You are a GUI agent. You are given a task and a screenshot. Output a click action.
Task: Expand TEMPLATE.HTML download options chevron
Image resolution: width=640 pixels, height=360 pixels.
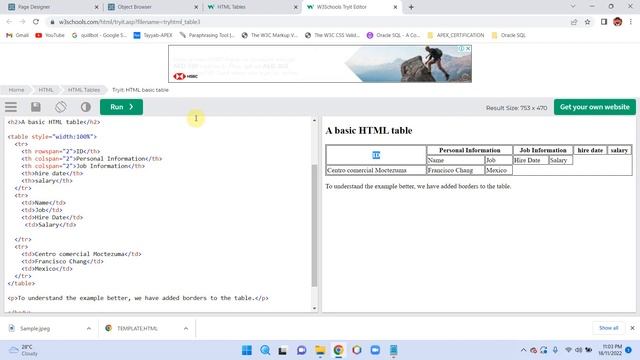point(186,328)
